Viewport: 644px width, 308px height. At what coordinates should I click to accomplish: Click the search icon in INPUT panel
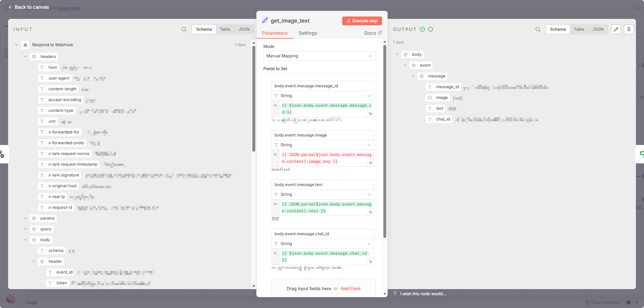pyautogui.click(x=184, y=29)
